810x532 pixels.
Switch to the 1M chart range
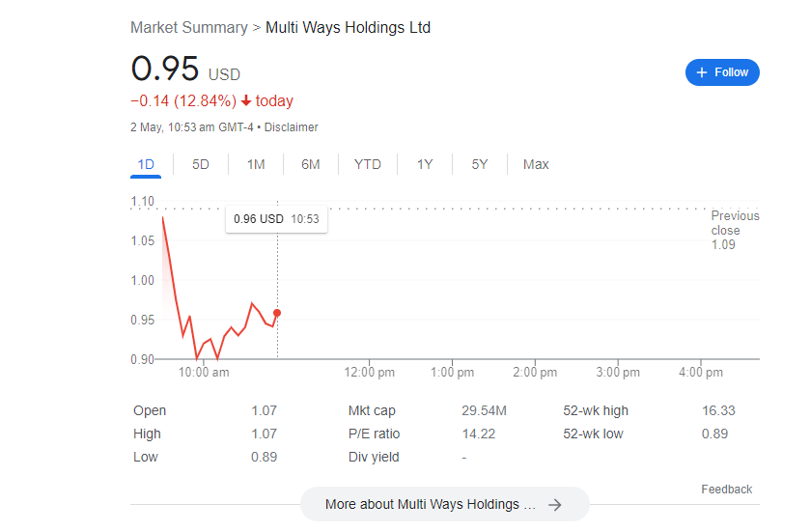(256, 165)
